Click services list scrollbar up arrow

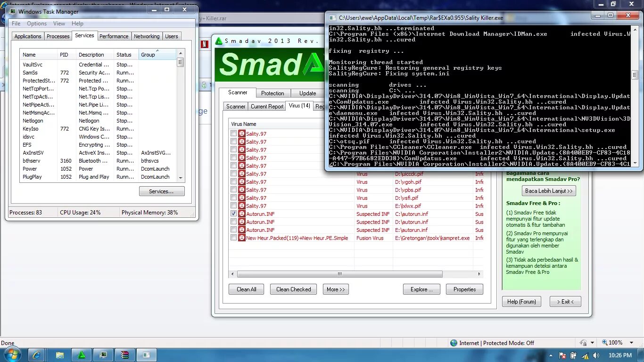tap(180, 55)
